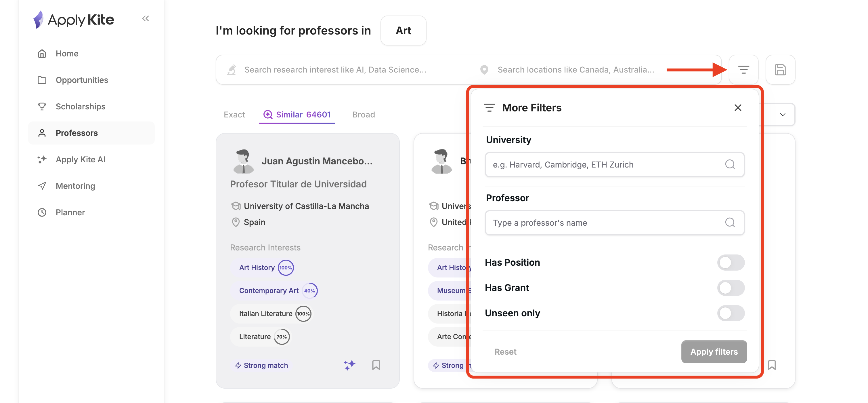Click the AI sparkle icon on Juan's card
Viewport: 868px width, 403px height.
click(x=349, y=365)
